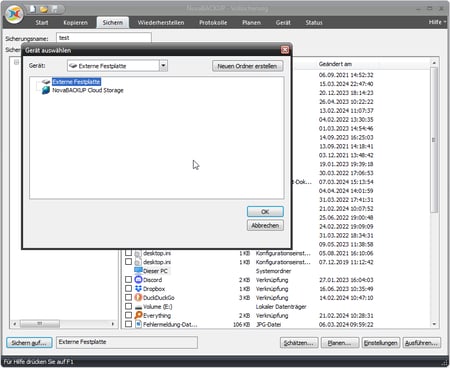This screenshot has height=368, width=450.
Task: Open the folder icon in quick access toolbar
Action: (44, 9)
